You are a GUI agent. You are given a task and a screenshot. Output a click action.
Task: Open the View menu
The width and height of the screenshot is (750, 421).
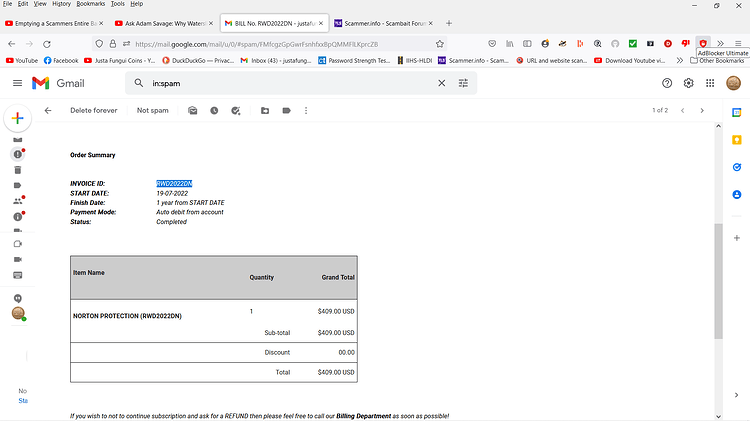(40, 4)
